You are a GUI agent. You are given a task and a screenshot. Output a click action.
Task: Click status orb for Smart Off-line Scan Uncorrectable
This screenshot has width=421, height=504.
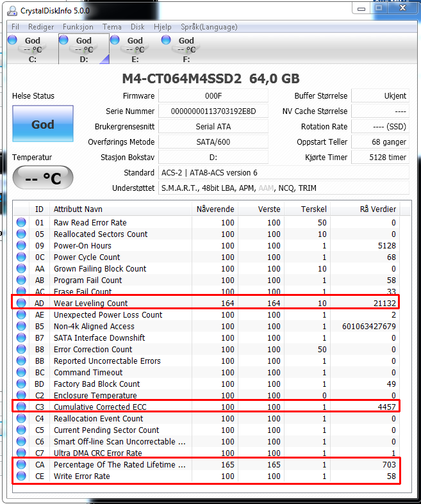point(21,442)
